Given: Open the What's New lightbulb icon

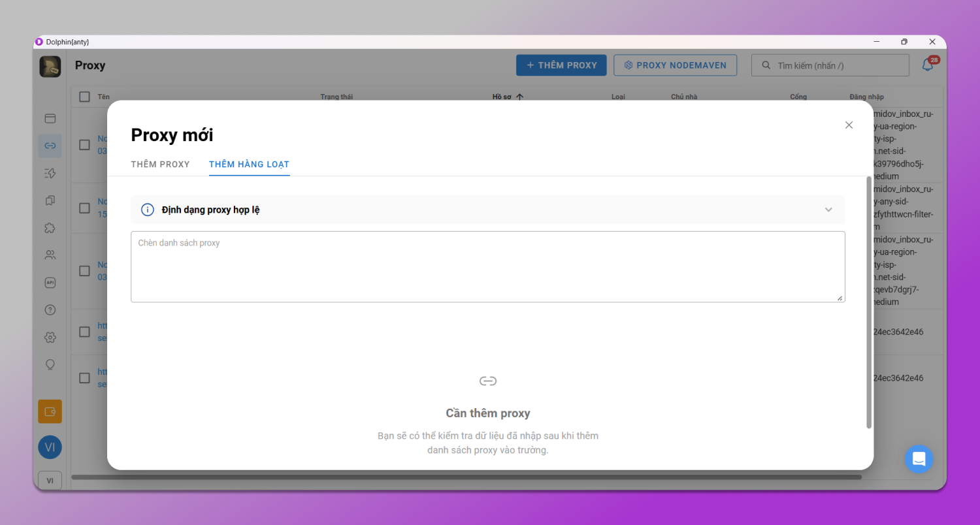Looking at the screenshot, I should pyautogui.click(x=50, y=364).
